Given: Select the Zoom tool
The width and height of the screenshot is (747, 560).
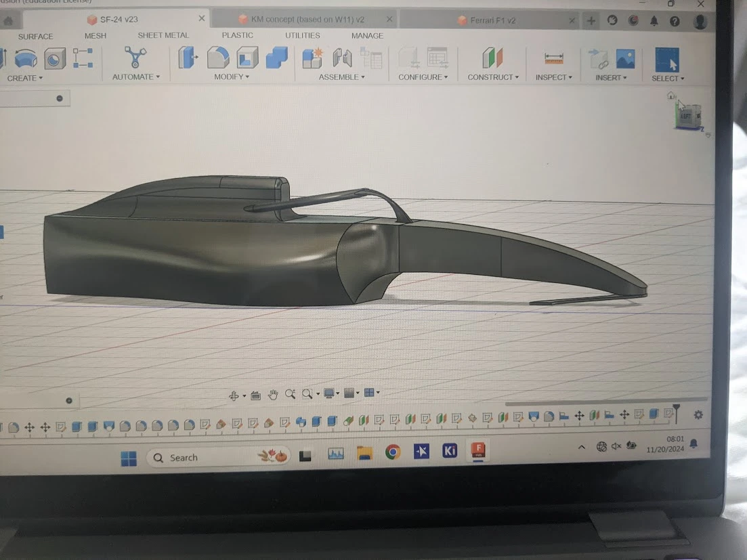Looking at the screenshot, I should click(290, 394).
